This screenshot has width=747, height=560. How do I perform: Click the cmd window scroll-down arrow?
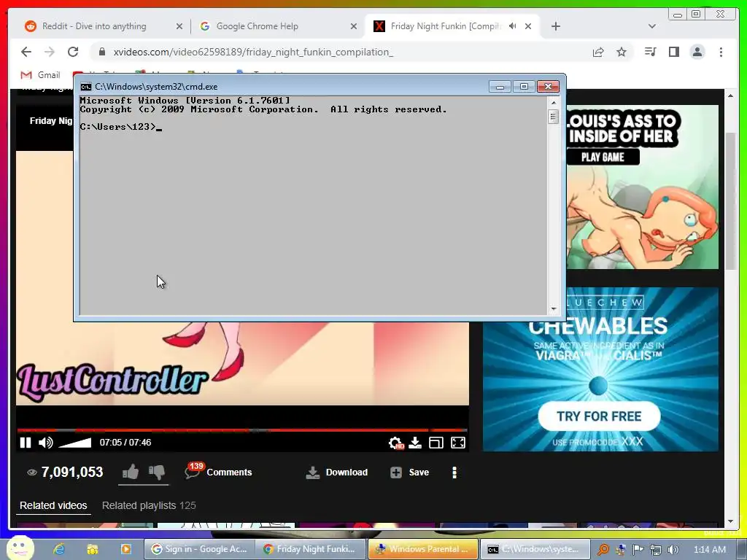tap(553, 309)
